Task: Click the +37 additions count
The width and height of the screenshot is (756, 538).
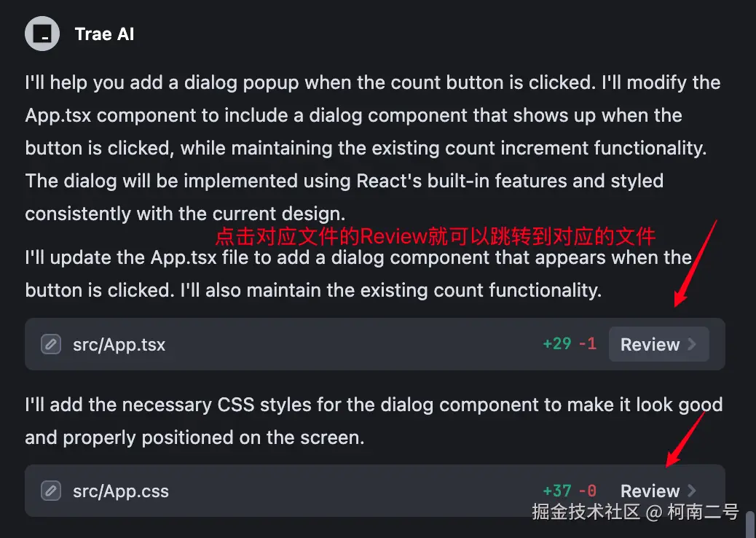Action: (x=557, y=491)
